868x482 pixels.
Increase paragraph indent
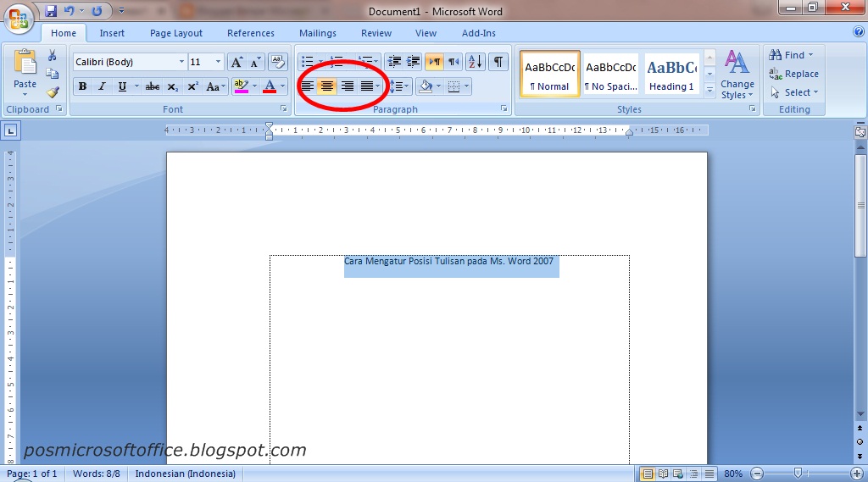pos(413,62)
